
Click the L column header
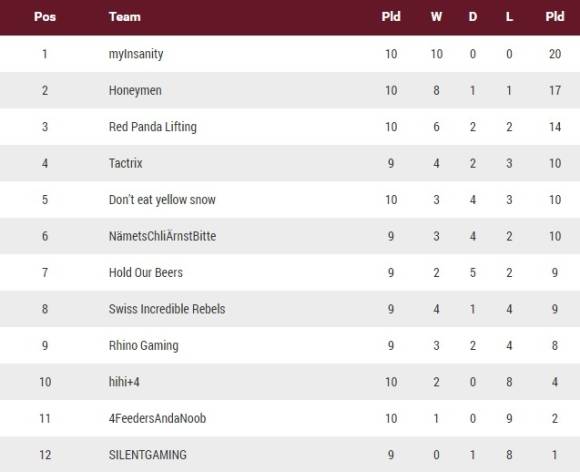point(509,17)
